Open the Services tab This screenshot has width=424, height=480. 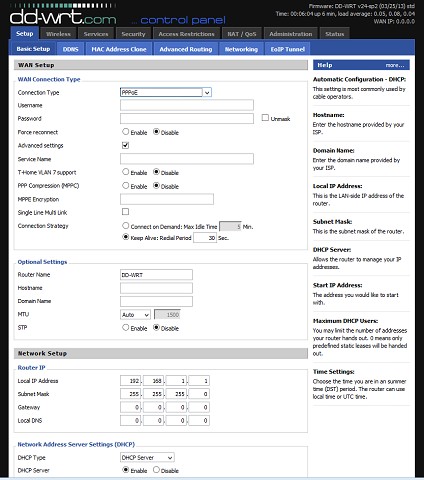click(96, 34)
